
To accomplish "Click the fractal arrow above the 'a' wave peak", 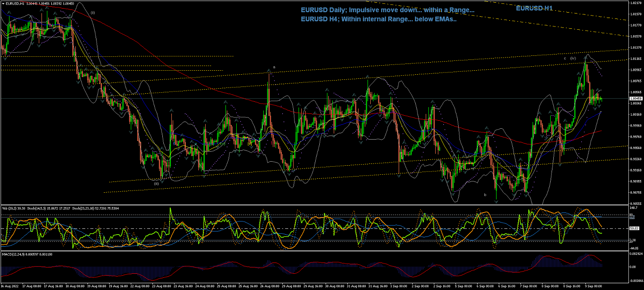I will tap(269, 71).
